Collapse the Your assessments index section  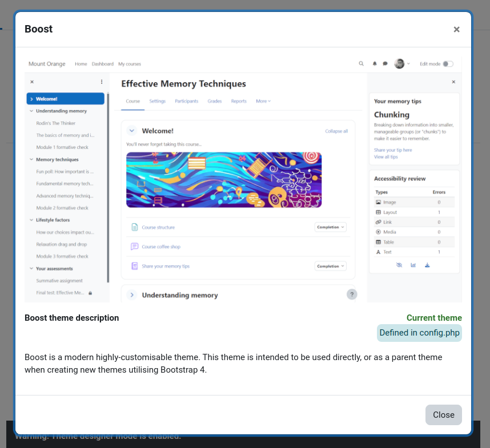(31, 268)
